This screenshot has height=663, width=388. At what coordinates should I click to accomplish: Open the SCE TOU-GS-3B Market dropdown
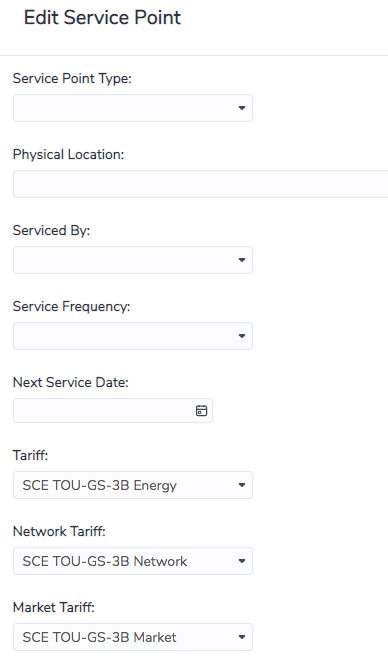[133, 637]
